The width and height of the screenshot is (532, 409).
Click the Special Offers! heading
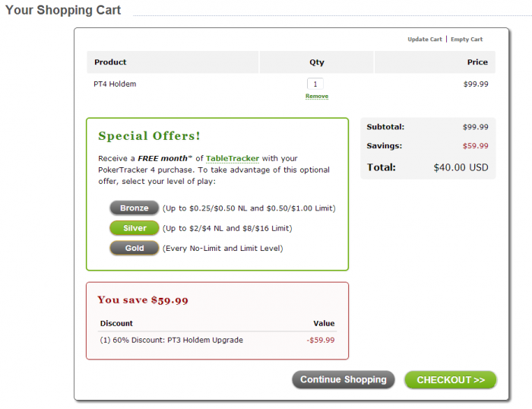pos(149,136)
